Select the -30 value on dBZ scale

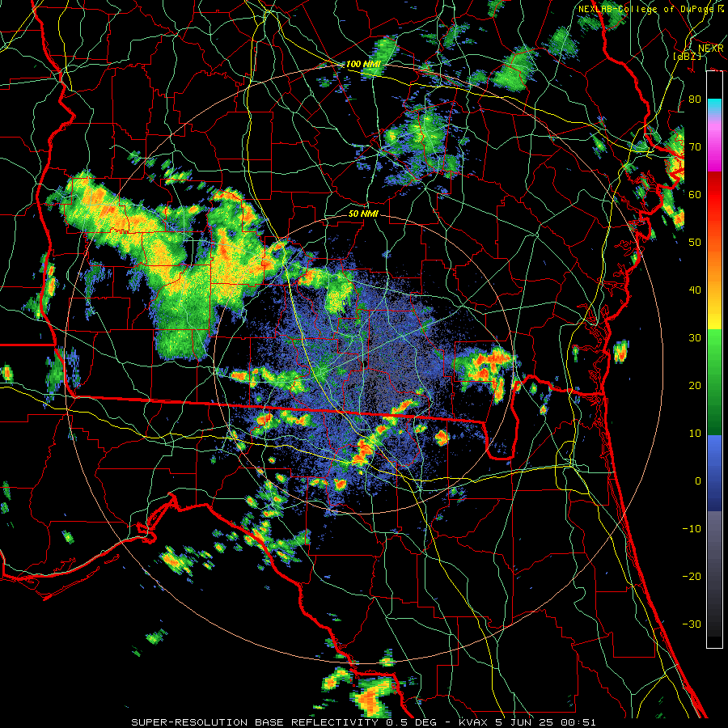pyautogui.click(x=692, y=624)
